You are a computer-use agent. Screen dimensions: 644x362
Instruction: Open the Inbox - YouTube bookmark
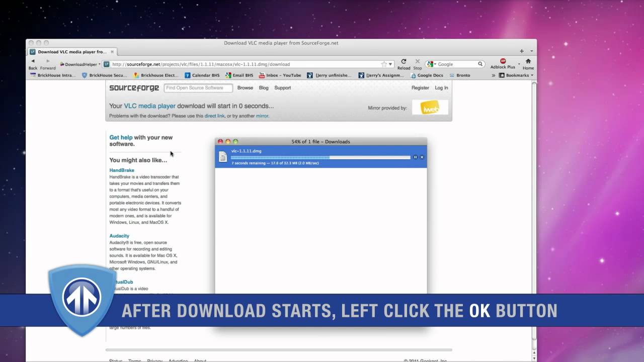point(280,75)
